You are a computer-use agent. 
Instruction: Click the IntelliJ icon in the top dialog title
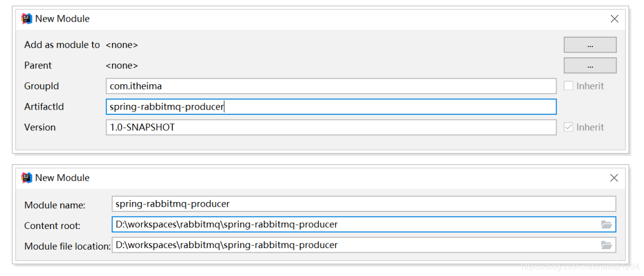[27, 19]
